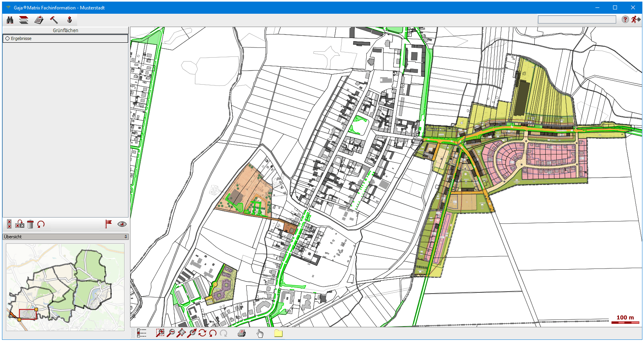Select the hammer tool icon
The height and width of the screenshot is (341, 644).
pos(54,20)
